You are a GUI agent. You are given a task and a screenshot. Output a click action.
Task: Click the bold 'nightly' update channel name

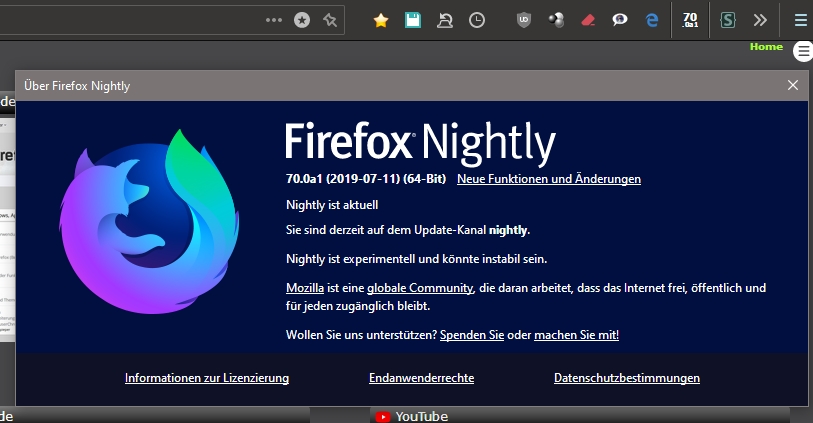tap(508, 230)
